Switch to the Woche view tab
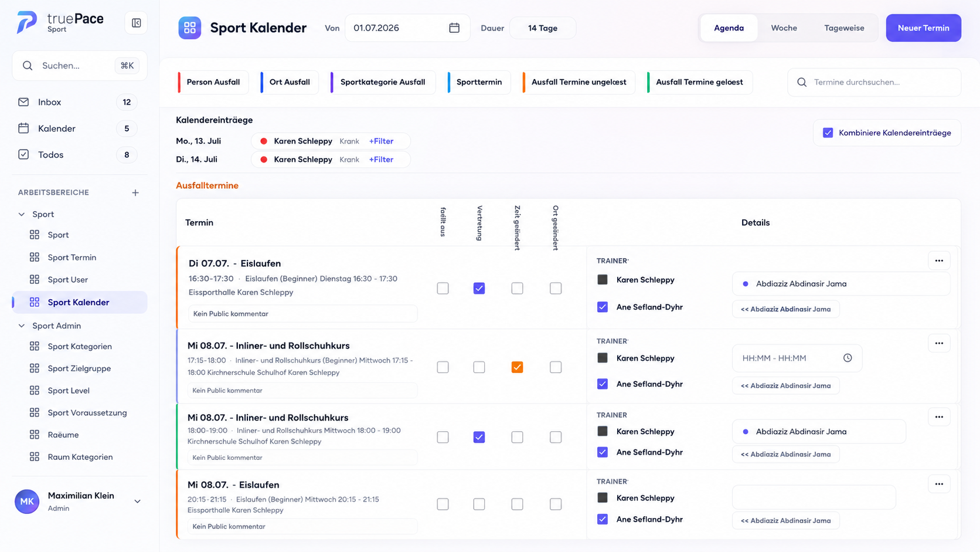 pos(784,28)
